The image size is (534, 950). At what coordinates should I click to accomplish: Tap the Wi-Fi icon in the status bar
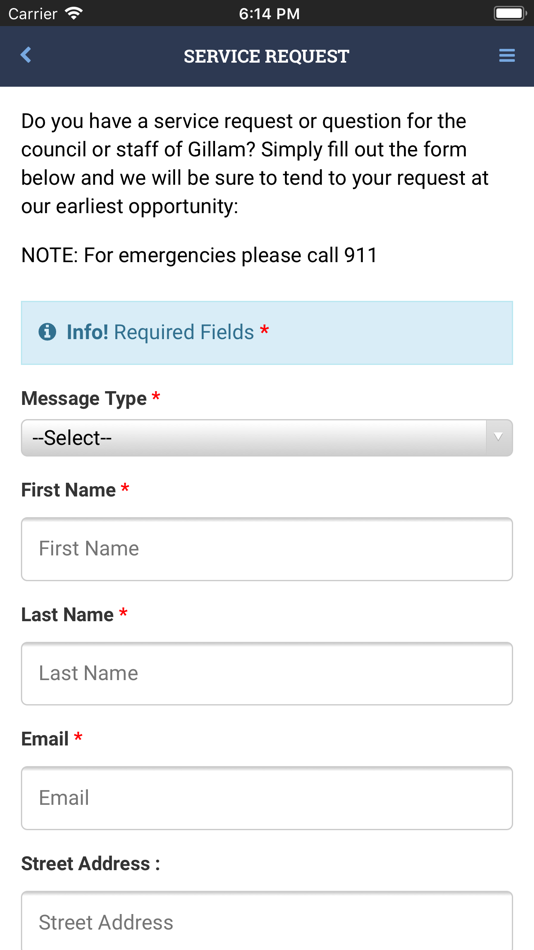(75, 13)
